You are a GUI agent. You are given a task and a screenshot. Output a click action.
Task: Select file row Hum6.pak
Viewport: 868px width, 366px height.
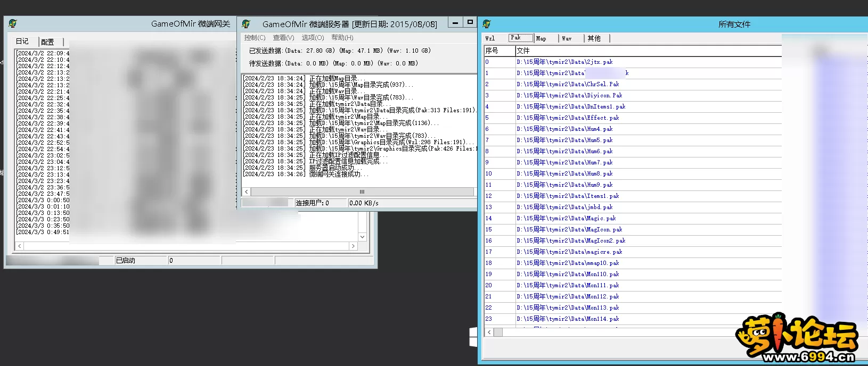[633, 151]
